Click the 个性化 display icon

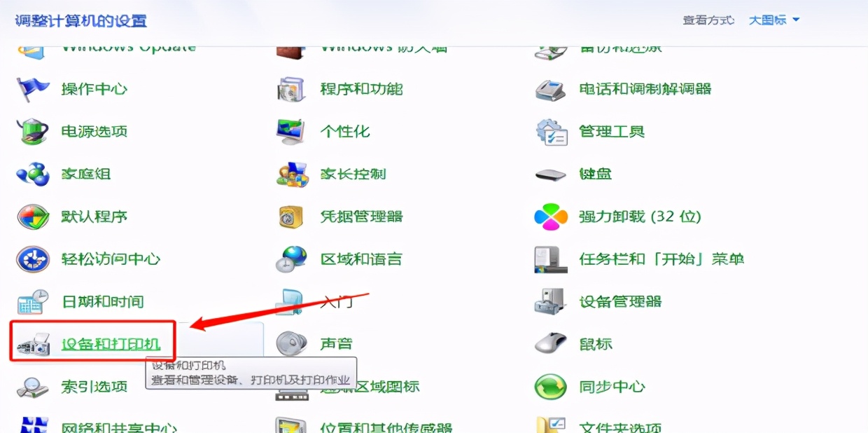pyautogui.click(x=291, y=132)
